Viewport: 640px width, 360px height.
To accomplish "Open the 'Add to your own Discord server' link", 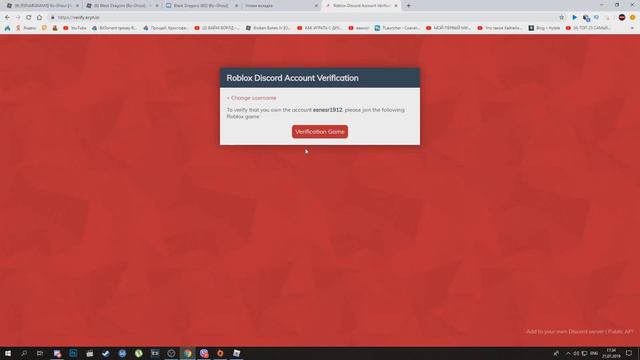I will click(x=565, y=331).
